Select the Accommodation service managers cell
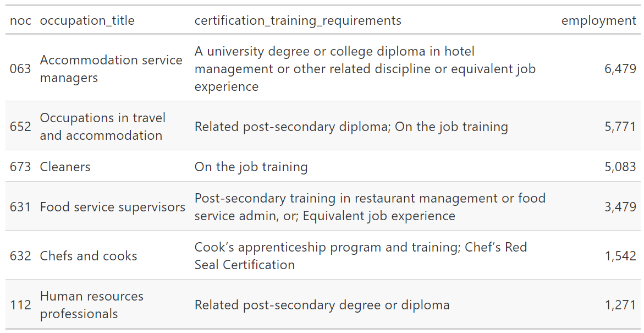The width and height of the screenshot is (644, 333). (x=111, y=69)
